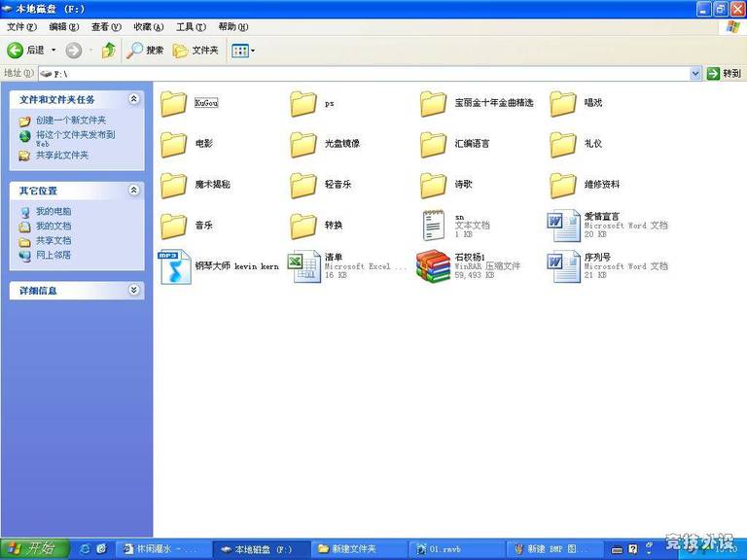Select the 魔术揭秘 folder icon
The height and width of the screenshot is (560, 747).
coord(173,186)
